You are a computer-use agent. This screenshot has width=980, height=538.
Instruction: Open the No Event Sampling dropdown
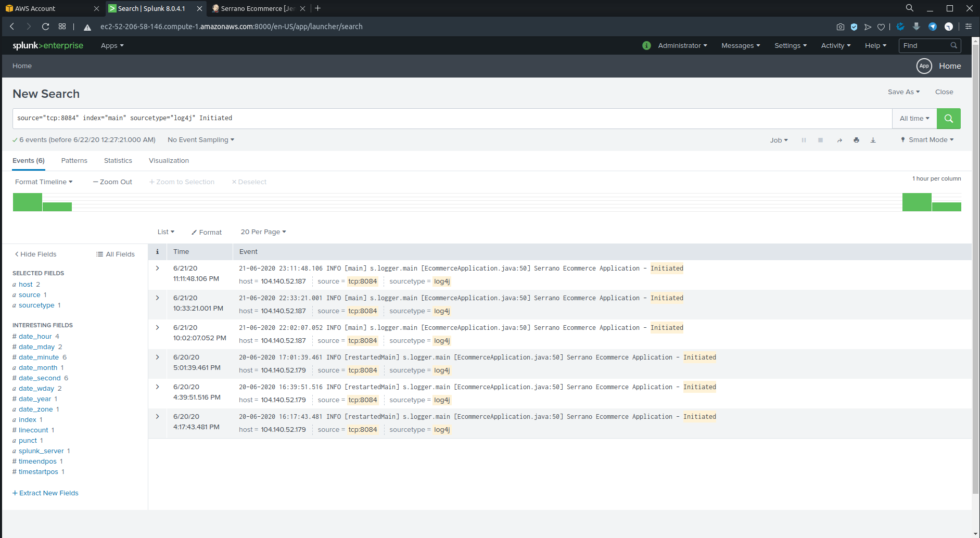click(x=201, y=140)
